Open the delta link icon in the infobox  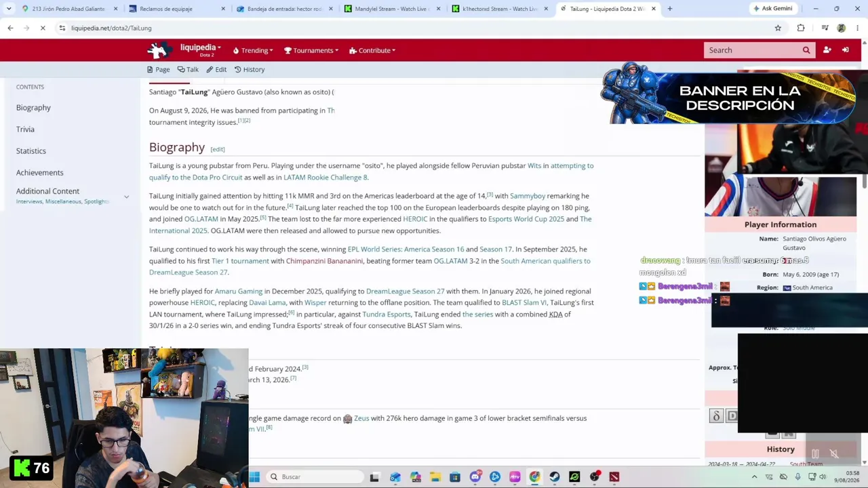pos(716,415)
